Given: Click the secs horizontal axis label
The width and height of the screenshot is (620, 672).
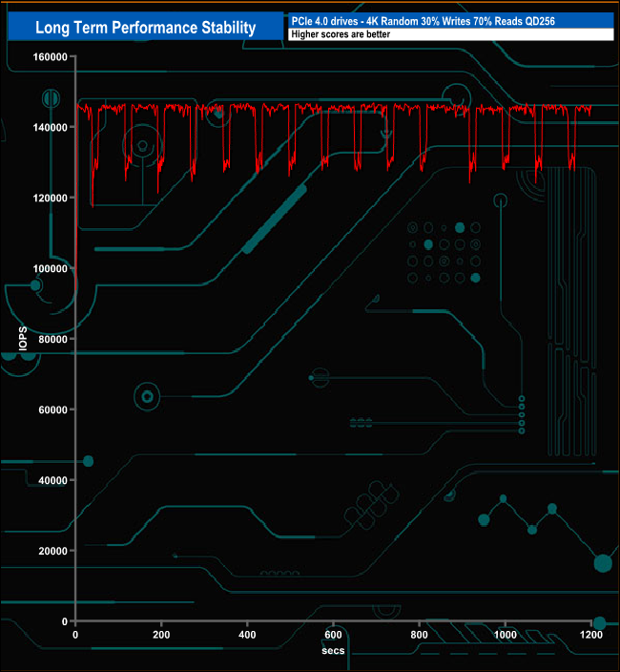Looking at the screenshot, I should click(333, 651).
